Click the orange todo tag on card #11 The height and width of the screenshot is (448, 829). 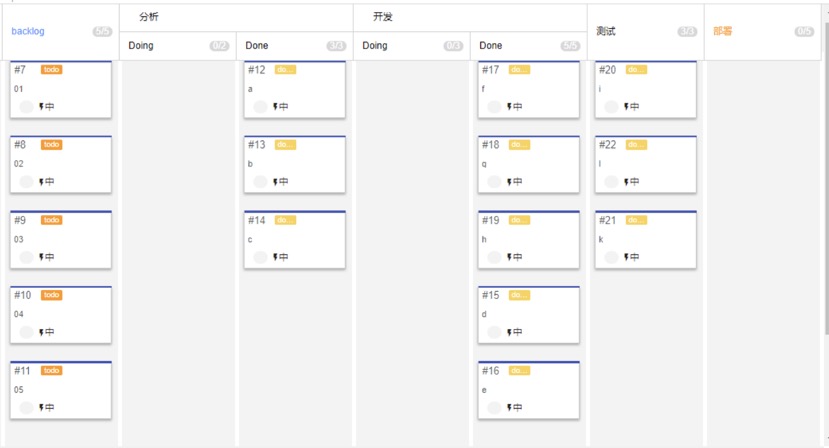coord(51,370)
